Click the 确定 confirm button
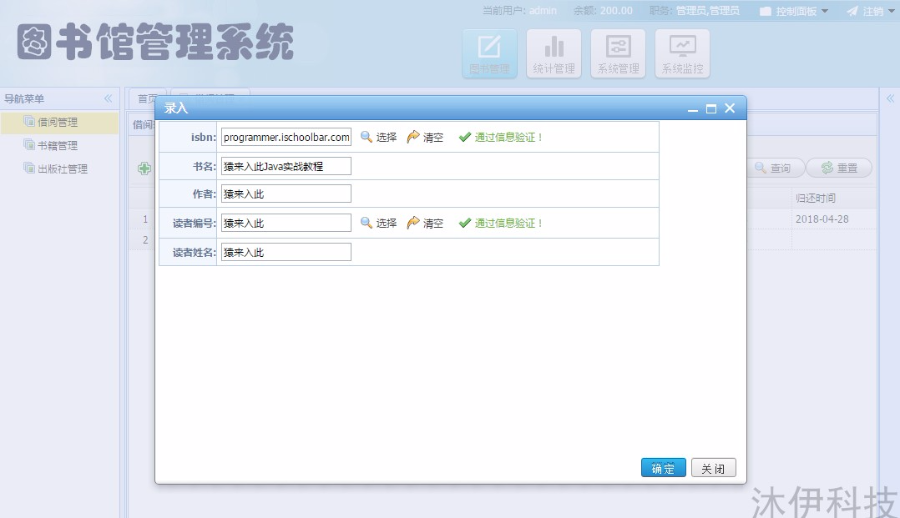The image size is (900, 518). [x=663, y=468]
